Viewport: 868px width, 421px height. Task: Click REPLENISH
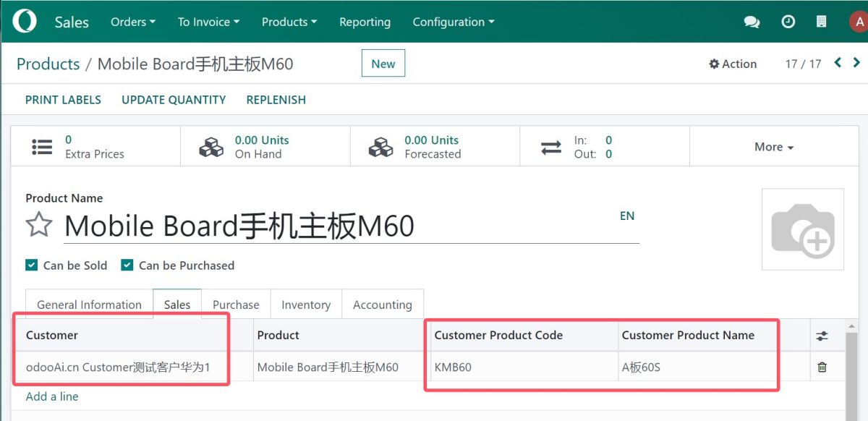pos(276,100)
